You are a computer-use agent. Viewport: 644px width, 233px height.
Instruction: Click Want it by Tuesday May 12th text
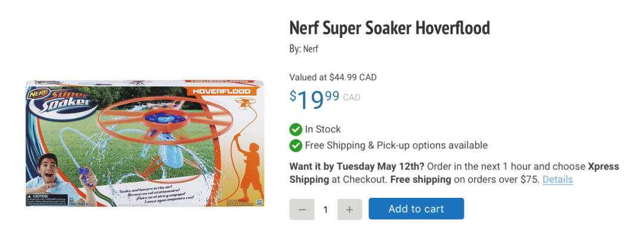[358, 166]
